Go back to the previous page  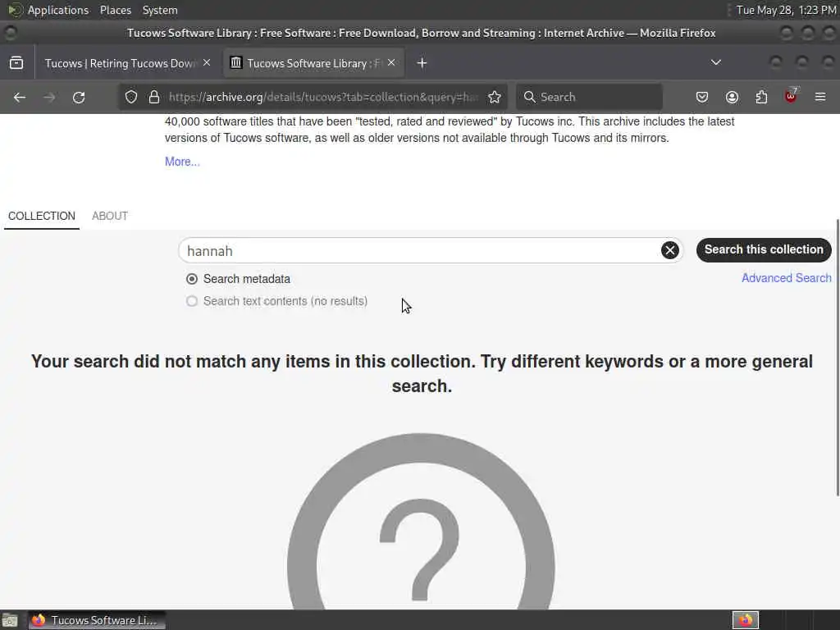[x=20, y=97]
